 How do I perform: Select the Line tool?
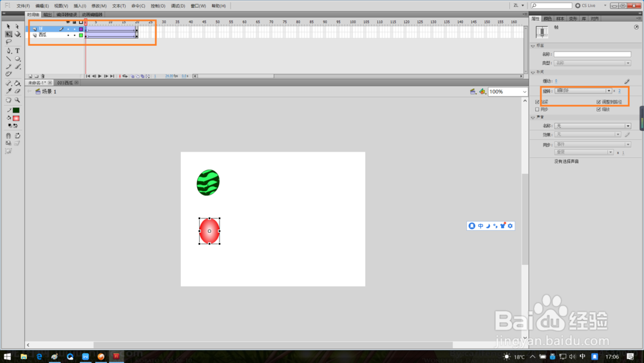[8, 59]
